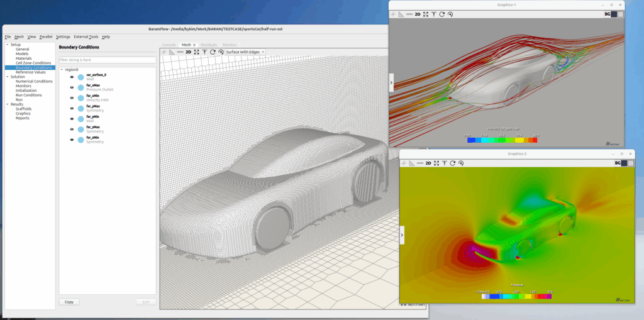644x320 pixels.
Task: Close the Mesh tab
Action: [194, 45]
